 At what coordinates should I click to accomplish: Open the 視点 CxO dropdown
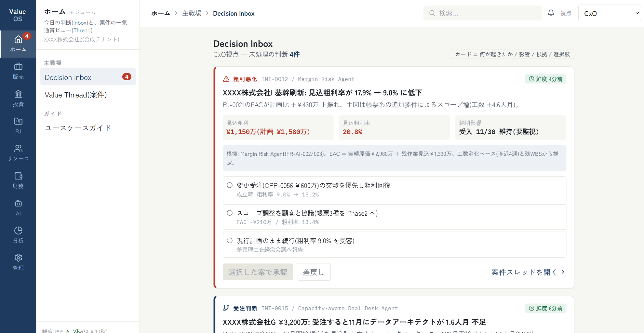(609, 13)
